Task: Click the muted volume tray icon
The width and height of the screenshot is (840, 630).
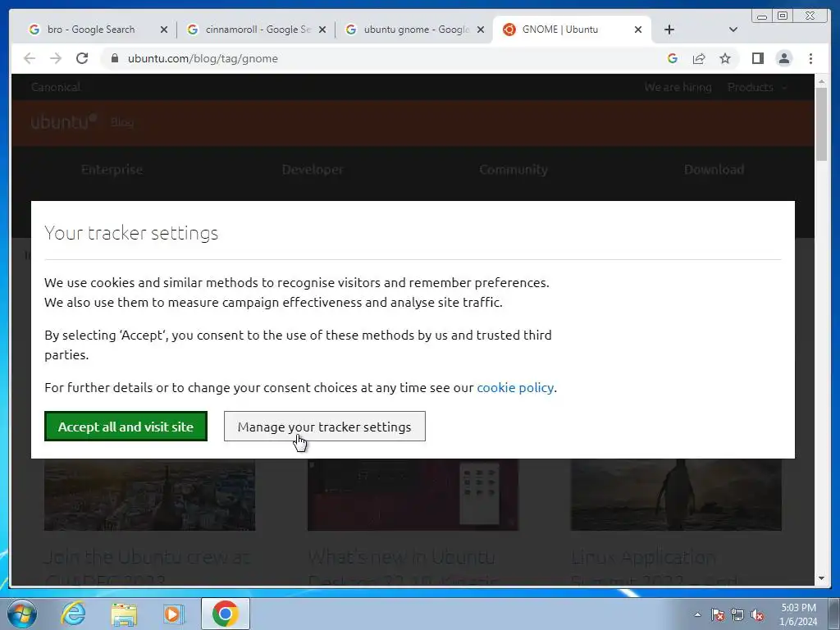Action: [x=757, y=614]
